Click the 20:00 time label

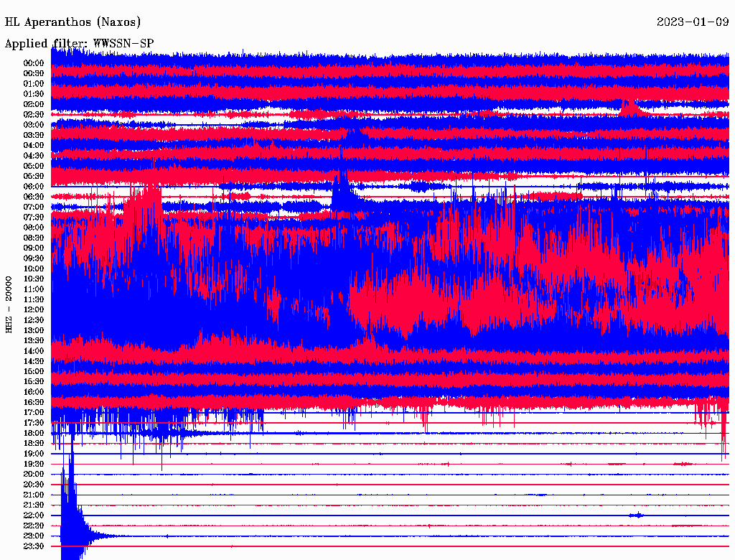click(x=34, y=475)
